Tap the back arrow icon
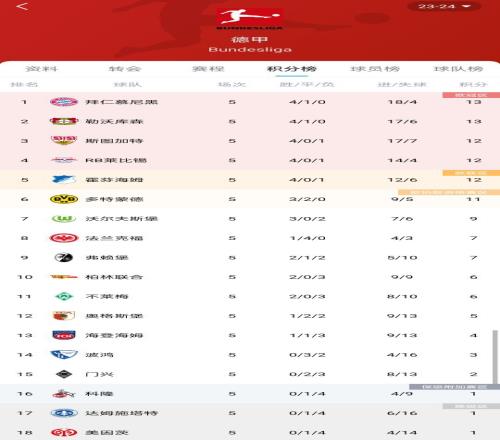500x440 pixels. tap(22, 6)
